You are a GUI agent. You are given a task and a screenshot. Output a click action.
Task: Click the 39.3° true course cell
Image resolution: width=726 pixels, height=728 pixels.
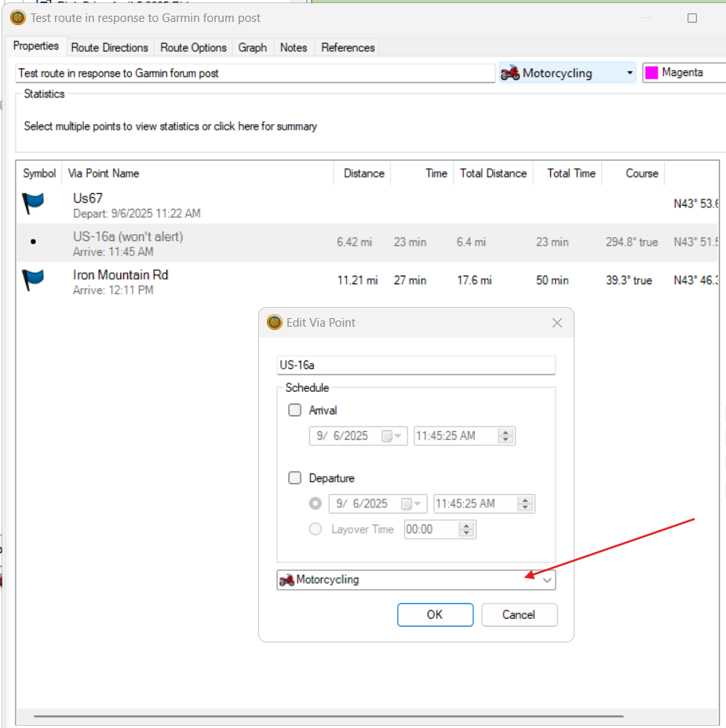629,280
